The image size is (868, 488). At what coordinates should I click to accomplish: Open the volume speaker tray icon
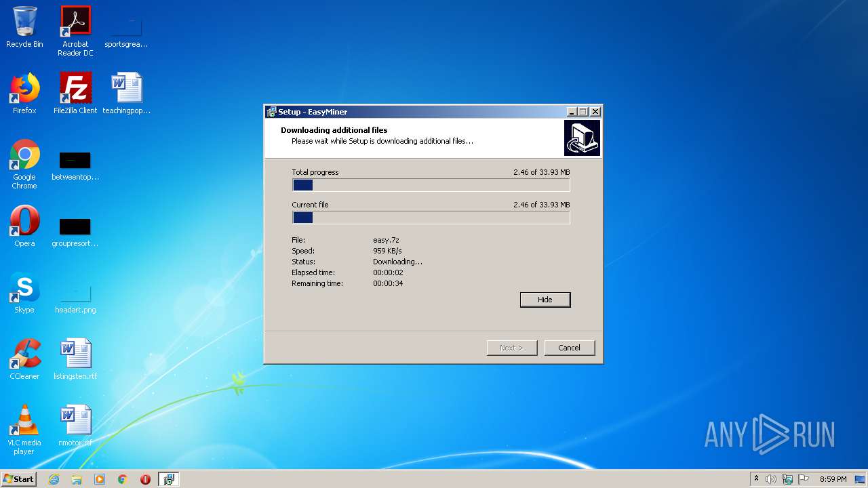(x=771, y=479)
